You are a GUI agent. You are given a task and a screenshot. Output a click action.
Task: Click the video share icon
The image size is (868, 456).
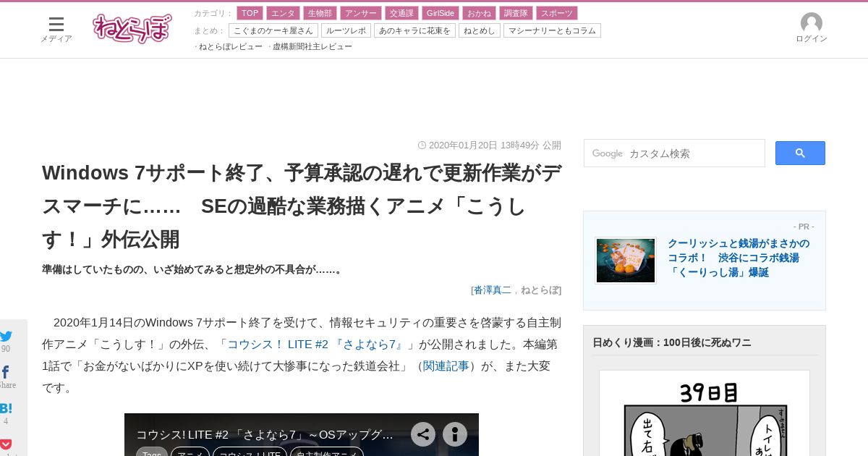[x=423, y=434]
